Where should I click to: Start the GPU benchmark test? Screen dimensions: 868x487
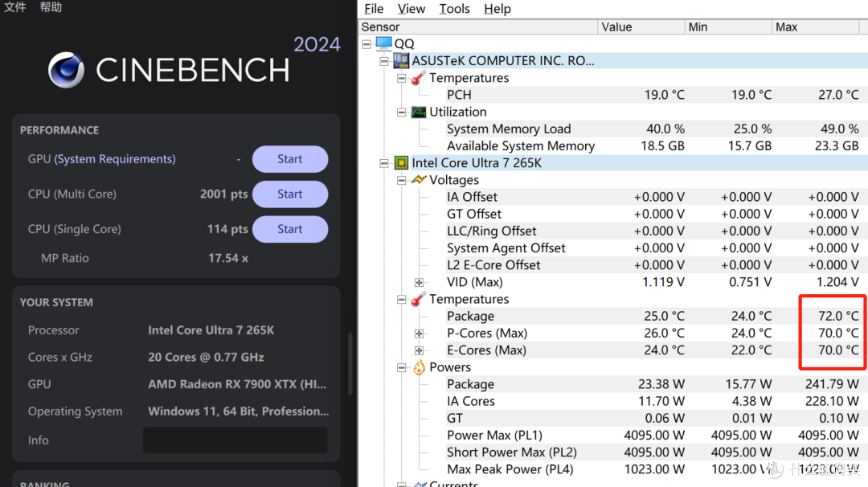click(290, 159)
